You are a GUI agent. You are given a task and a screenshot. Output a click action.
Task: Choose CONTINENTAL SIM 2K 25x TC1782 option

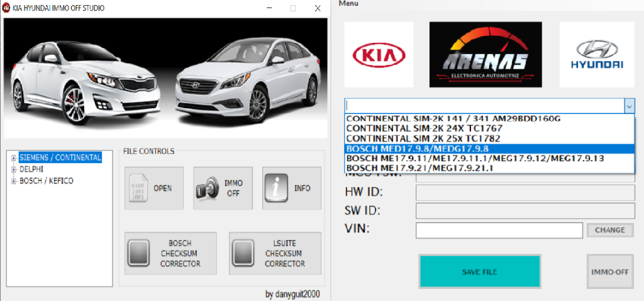point(489,139)
